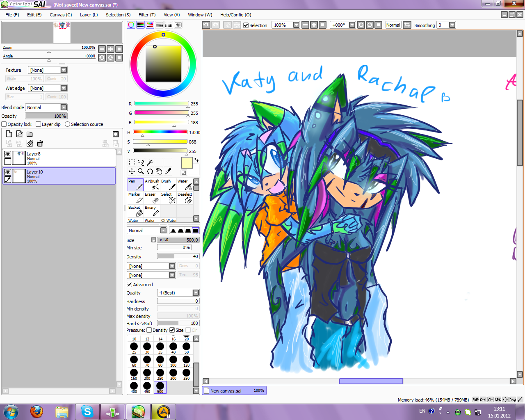Create a new layer folder

(30, 134)
